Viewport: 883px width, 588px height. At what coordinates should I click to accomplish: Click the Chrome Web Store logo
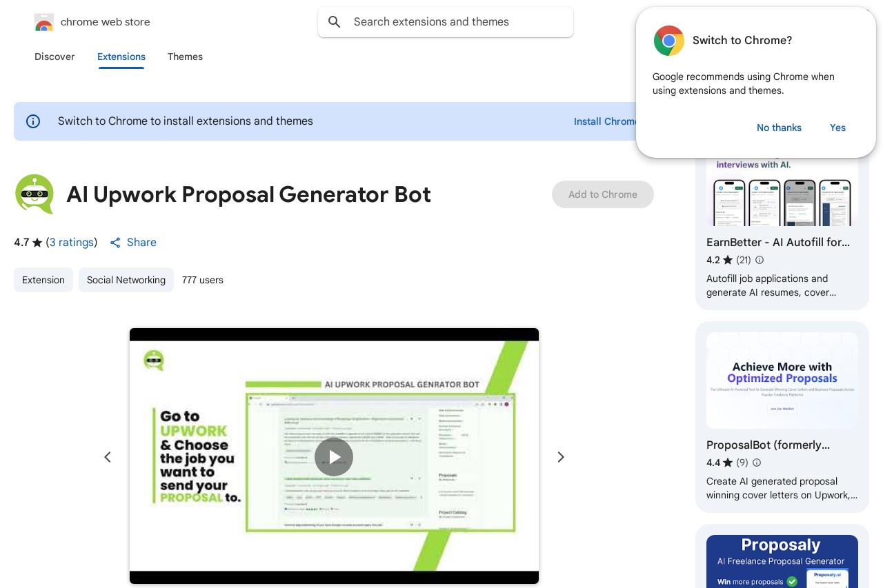point(44,22)
